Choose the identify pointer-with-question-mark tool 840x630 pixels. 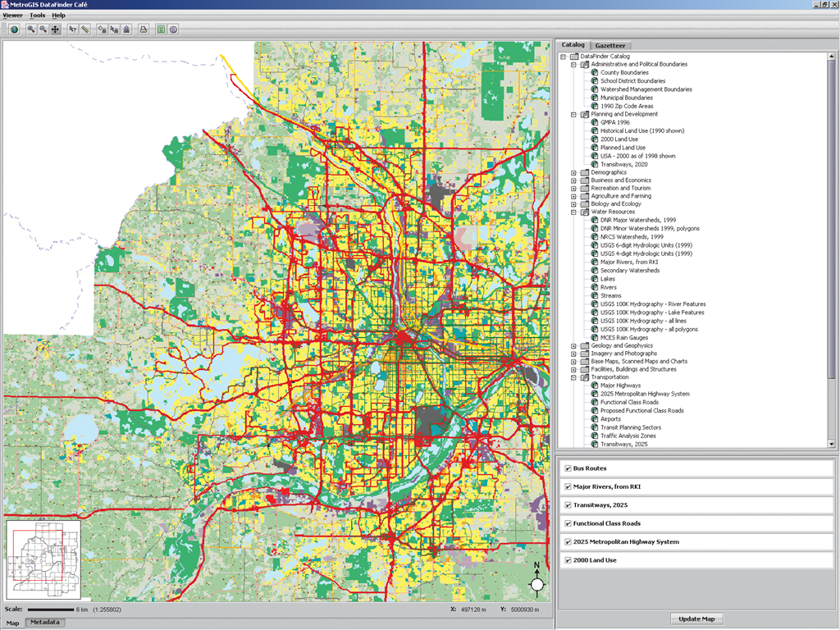(73, 30)
